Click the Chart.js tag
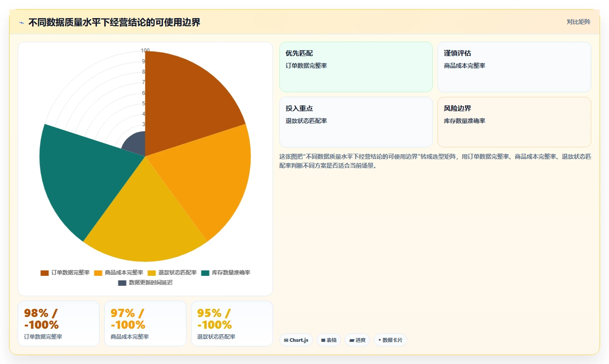Screen dimensions: 609x364 pyautogui.click(x=296, y=340)
